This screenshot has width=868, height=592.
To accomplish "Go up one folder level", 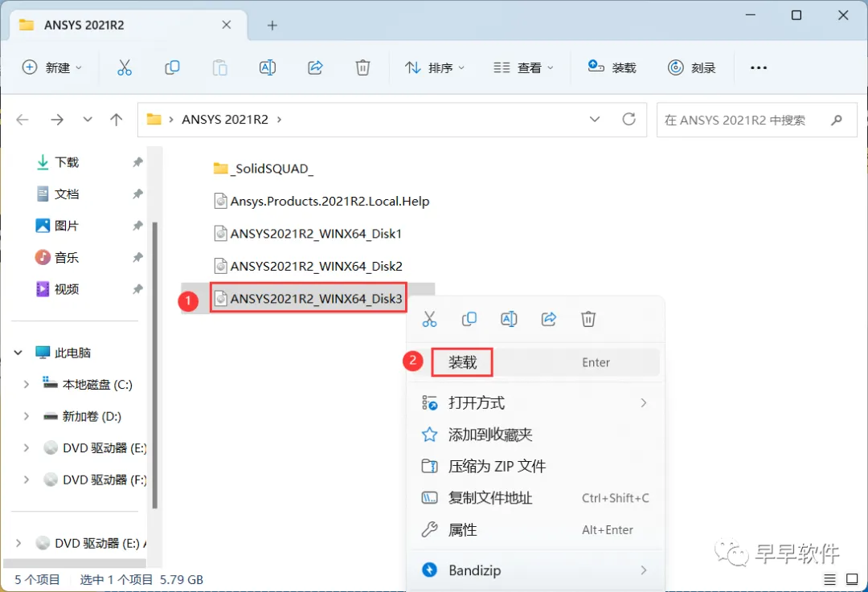I will coord(117,120).
